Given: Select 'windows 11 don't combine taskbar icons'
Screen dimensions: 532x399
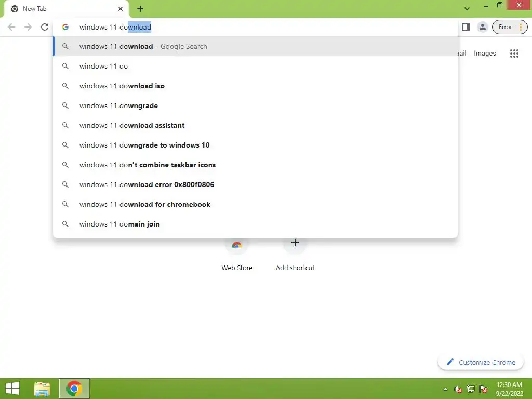Looking at the screenshot, I should click(x=256, y=165).
